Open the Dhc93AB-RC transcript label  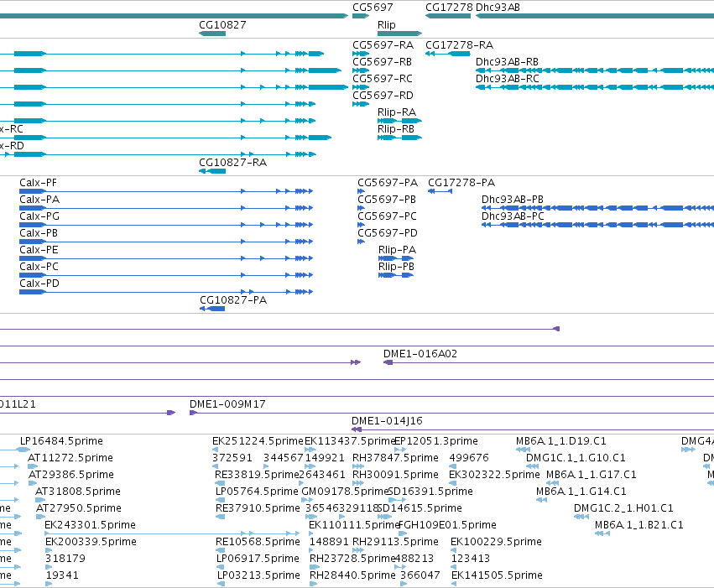tap(508, 79)
